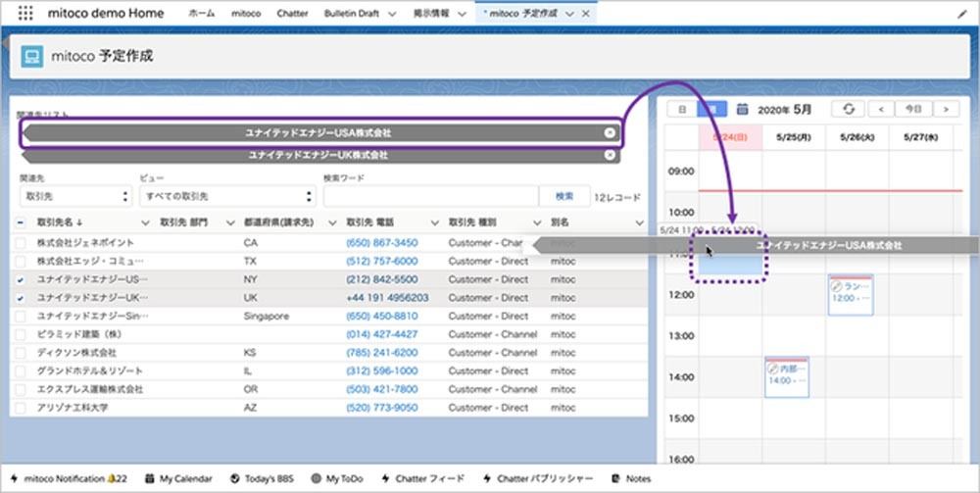The width and height of the screenshot is (980, 493).
Task: Open My ToDo in utility bar
Action: pos(337,478)
